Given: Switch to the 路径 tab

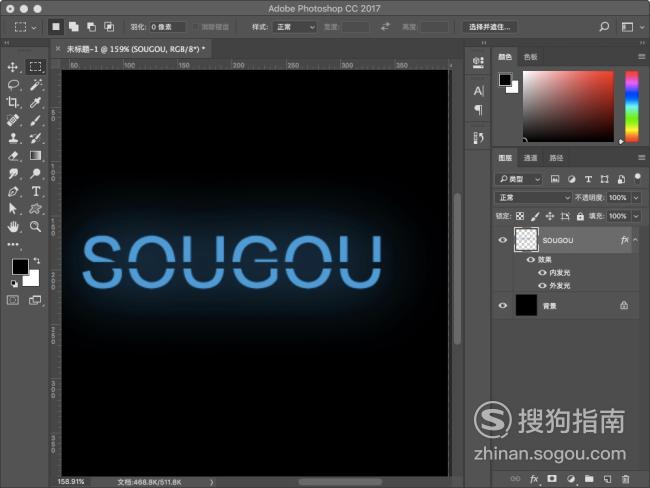Looking at the screenshot, I should coord(556,158).
